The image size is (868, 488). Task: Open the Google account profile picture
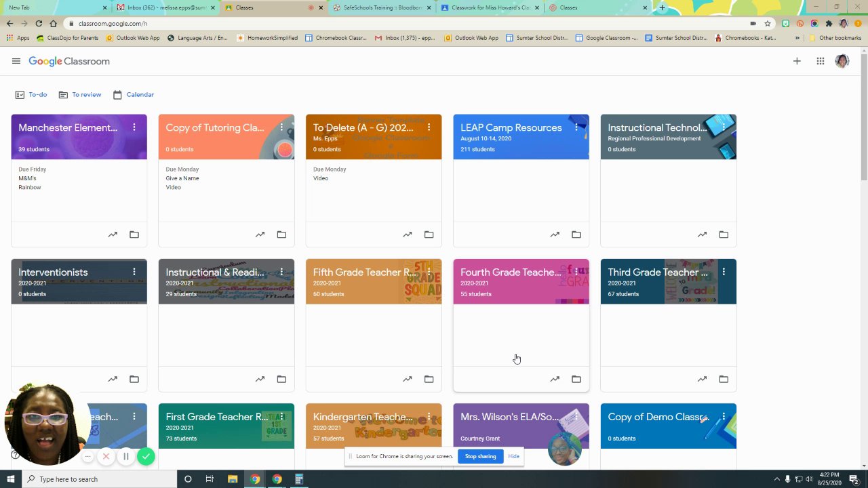842,61
